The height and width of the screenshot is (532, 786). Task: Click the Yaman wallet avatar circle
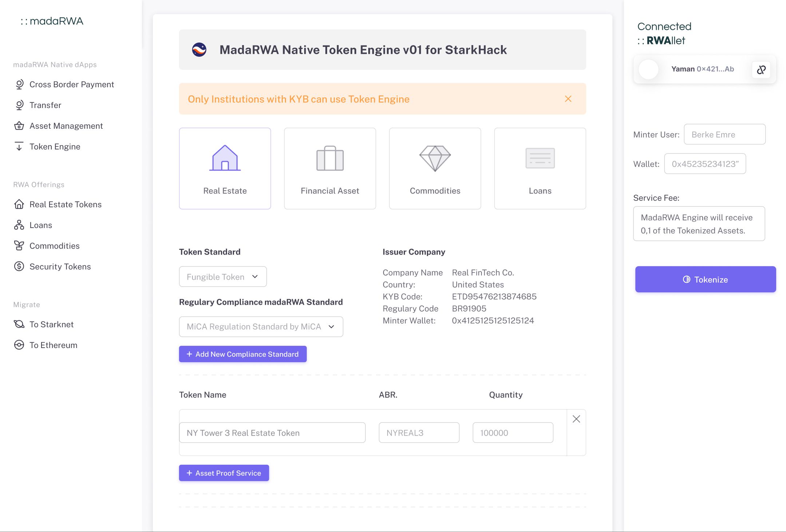click(x=648, y=69)
